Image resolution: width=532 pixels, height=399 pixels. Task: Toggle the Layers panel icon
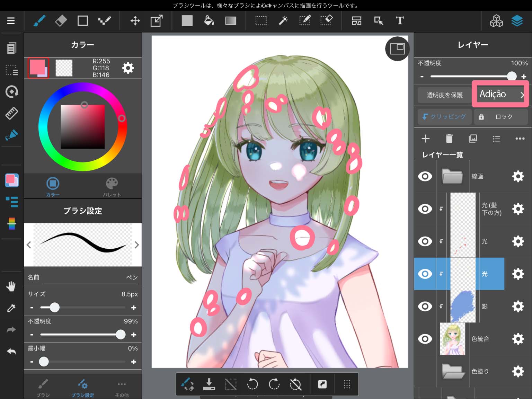(x=517, y=21)
